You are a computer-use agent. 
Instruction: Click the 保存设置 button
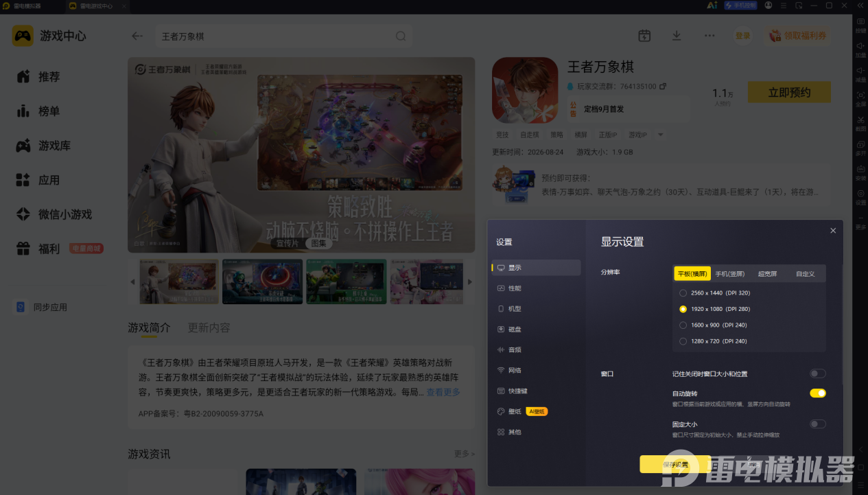[675, 465]
